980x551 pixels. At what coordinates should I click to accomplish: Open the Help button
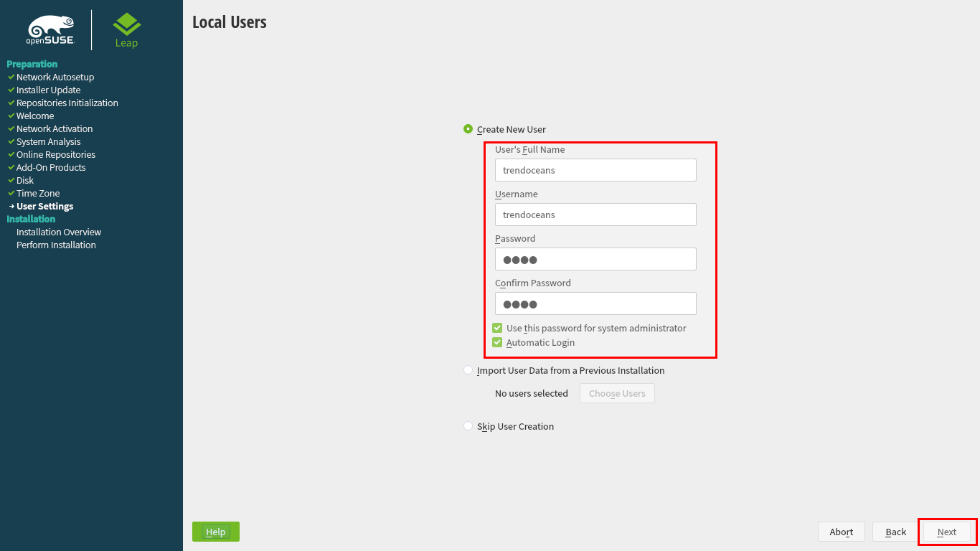click(x=216, y=532)
